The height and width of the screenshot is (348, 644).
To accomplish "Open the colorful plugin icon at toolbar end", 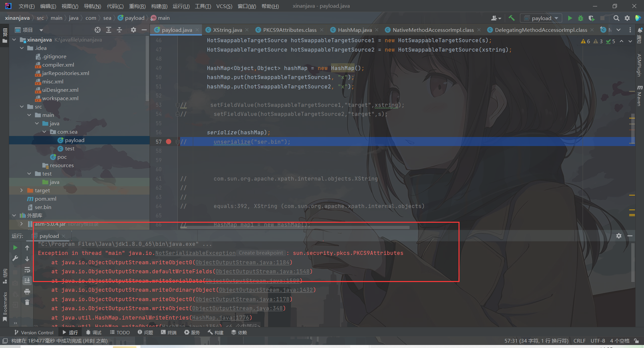I will tap(638, 18).
